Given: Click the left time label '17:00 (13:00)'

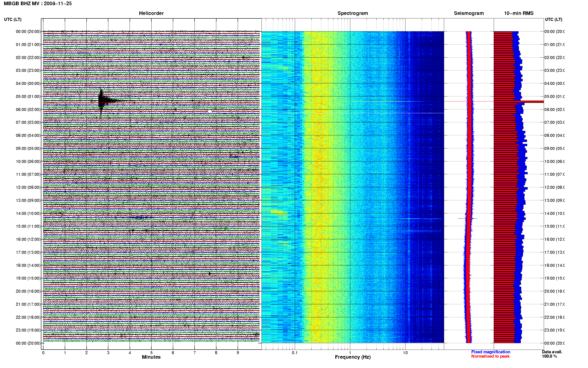Looking at the screenshot, I should 28,252.
